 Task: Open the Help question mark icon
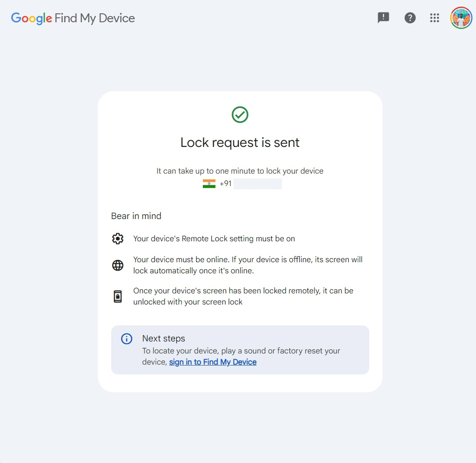[410, 18]
